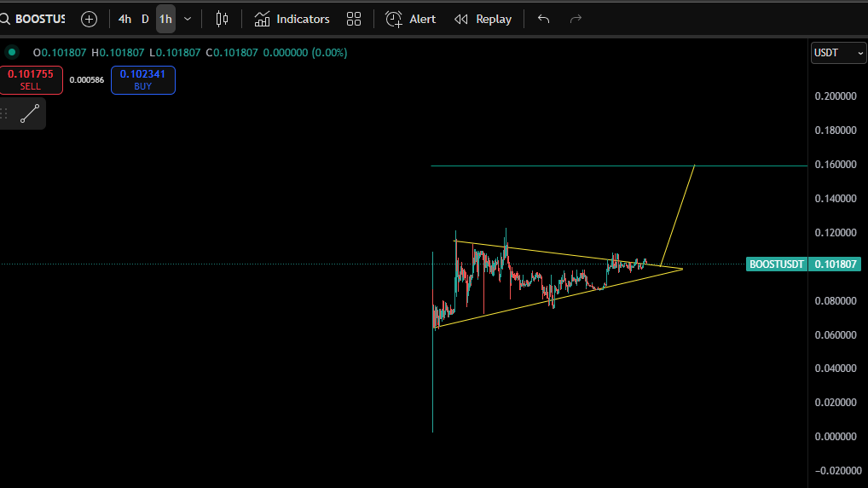Click the 0.160000 price axis label

click(836, 164)
